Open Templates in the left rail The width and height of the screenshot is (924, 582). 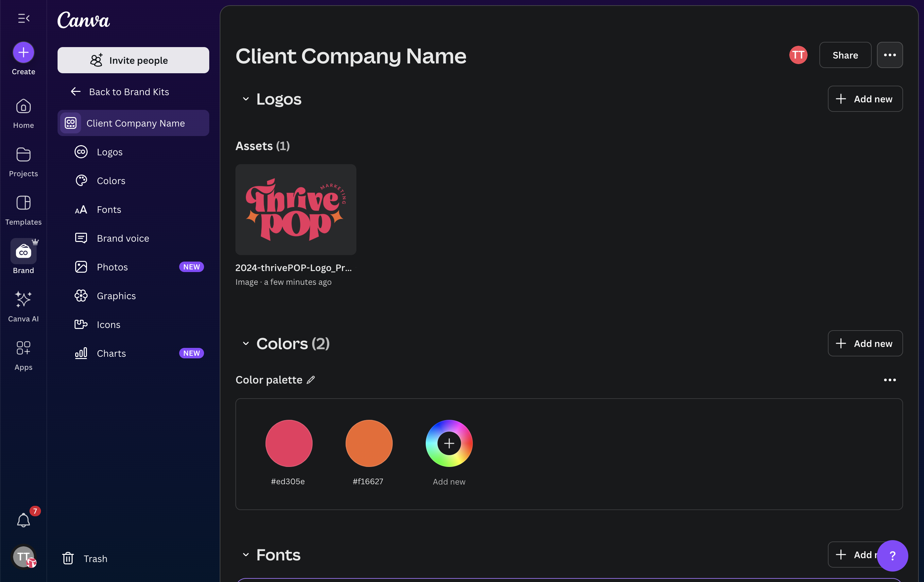click(24, 210)
